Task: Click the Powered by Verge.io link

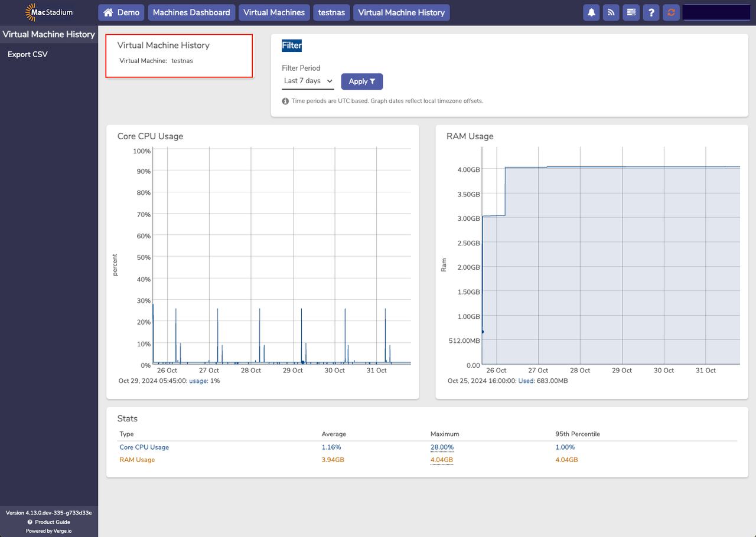Action: click(49, 531)
